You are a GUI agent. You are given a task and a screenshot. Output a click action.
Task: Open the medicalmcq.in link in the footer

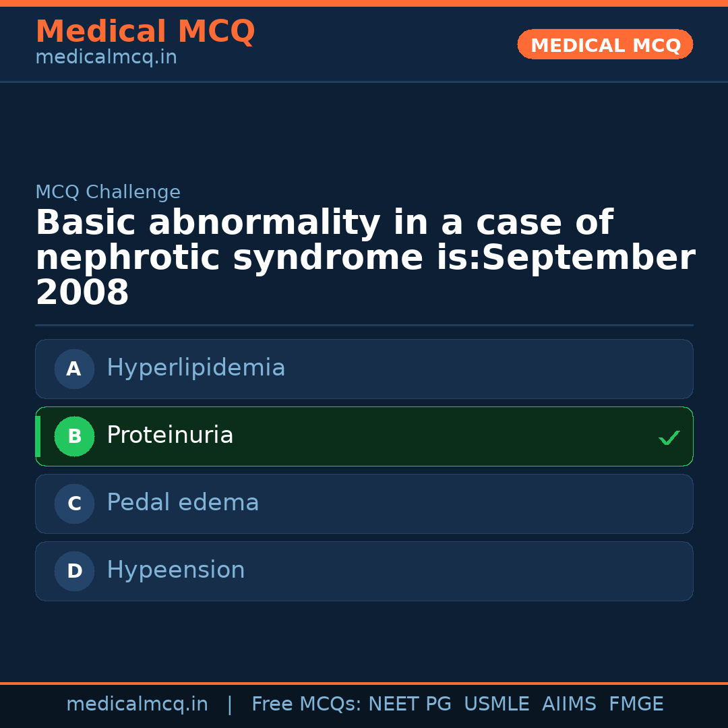[137, 704]
